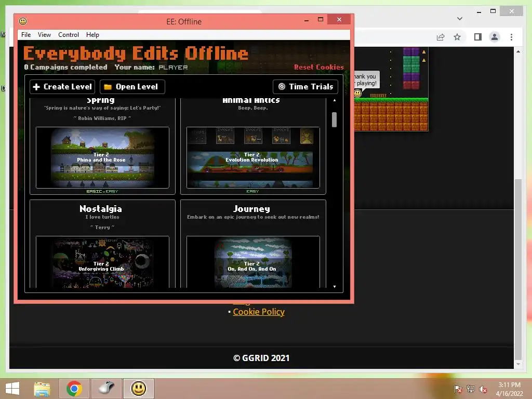The width and height of the screenshot is (532, 399).
Task: Open the Unforgiving Climb level thumbnail
Action: 102,262
